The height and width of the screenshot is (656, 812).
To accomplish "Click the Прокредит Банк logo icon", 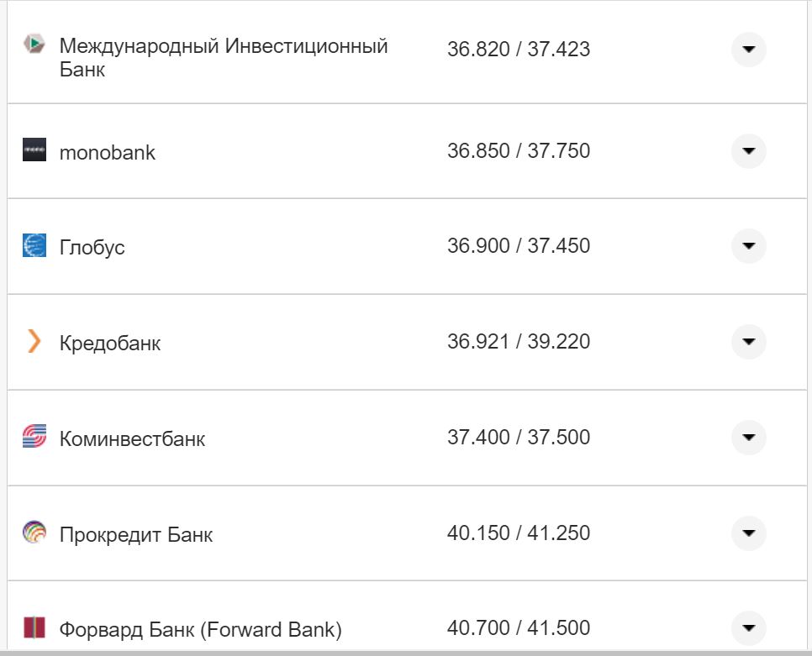I will [33, 533].
